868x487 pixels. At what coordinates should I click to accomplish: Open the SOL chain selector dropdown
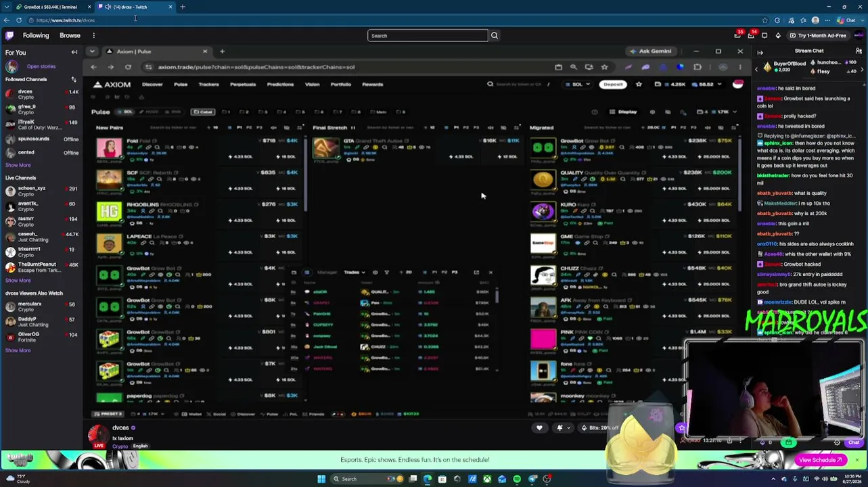point(577,85)
